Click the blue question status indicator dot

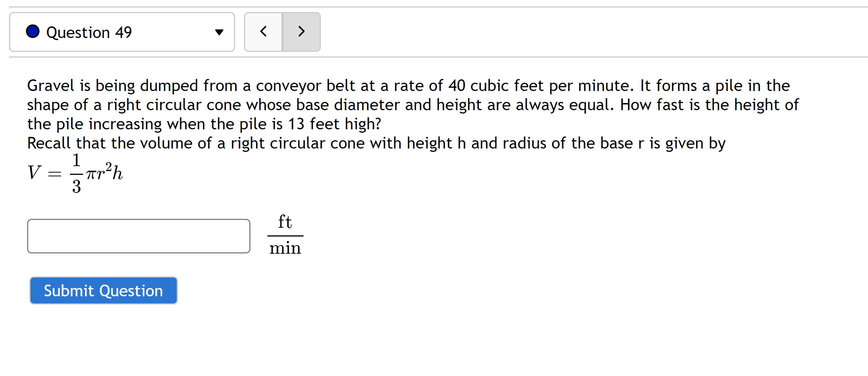33,32
